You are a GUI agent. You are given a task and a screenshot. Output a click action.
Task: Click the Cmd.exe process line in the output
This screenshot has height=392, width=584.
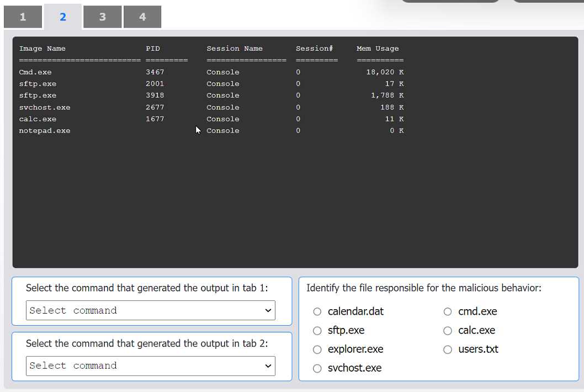pyautogui.click(x=35, y=72)
